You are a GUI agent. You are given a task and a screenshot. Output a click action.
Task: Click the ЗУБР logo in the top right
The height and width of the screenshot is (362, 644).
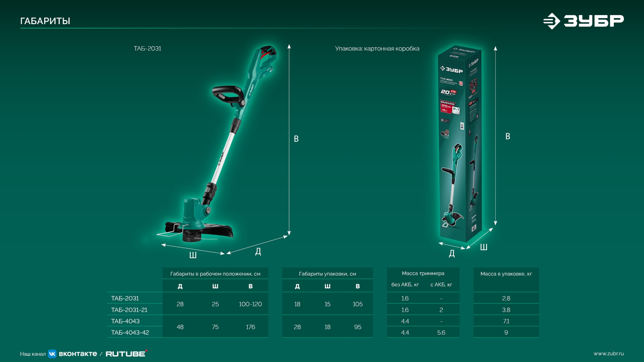click(x=584, y=21)
